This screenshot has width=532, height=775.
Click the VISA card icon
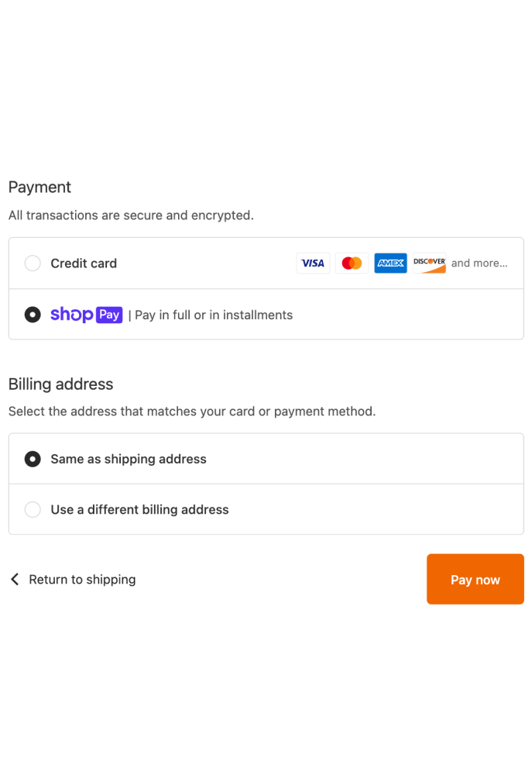click(313, 263)
